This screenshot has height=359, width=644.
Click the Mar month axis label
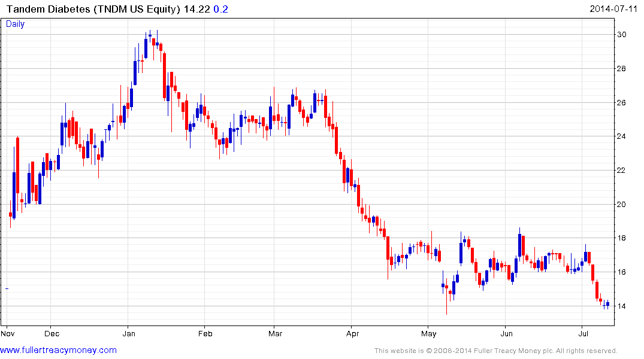click(x=275, y=333)
